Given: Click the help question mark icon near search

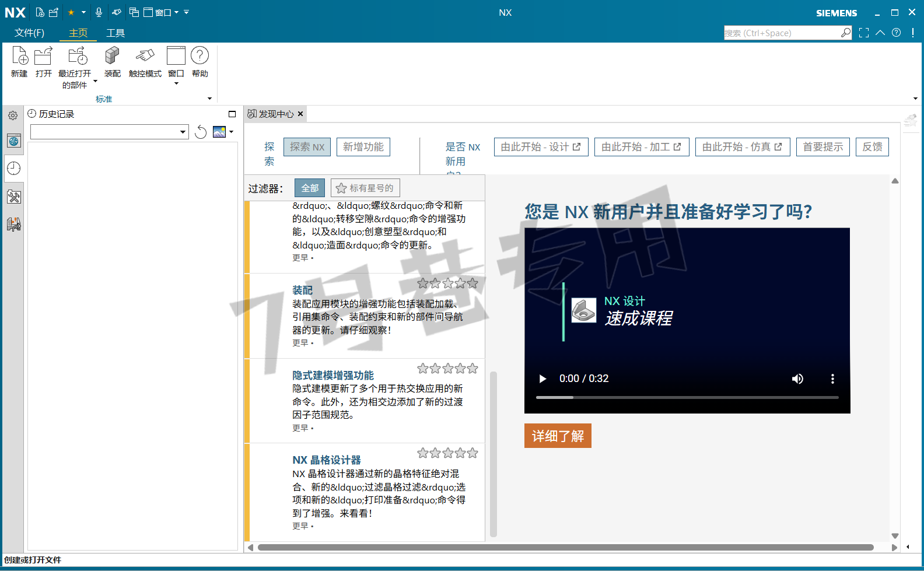Looking at the screenshot, I should click(x=897, y=33).
